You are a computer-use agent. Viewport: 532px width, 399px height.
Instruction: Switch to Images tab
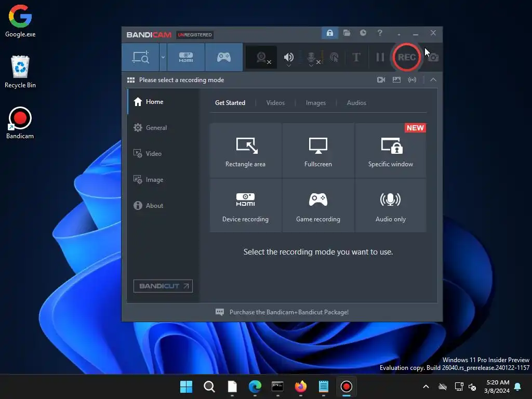316,103
